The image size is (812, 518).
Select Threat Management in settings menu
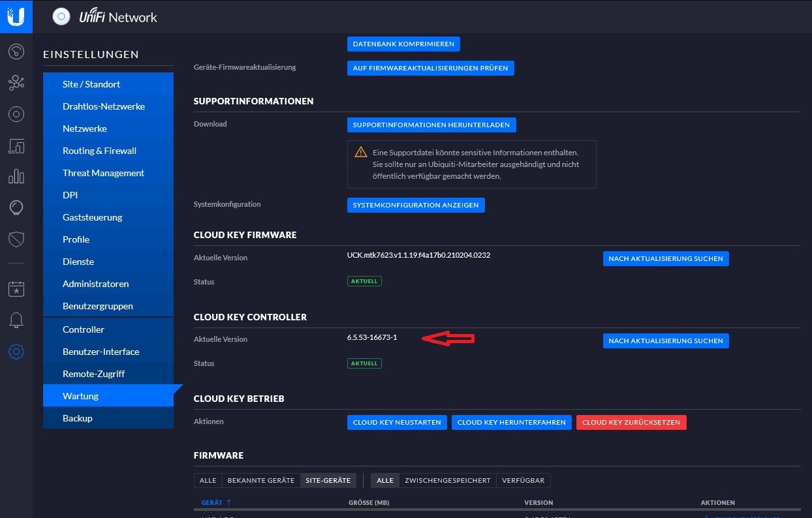click(108, 173)
